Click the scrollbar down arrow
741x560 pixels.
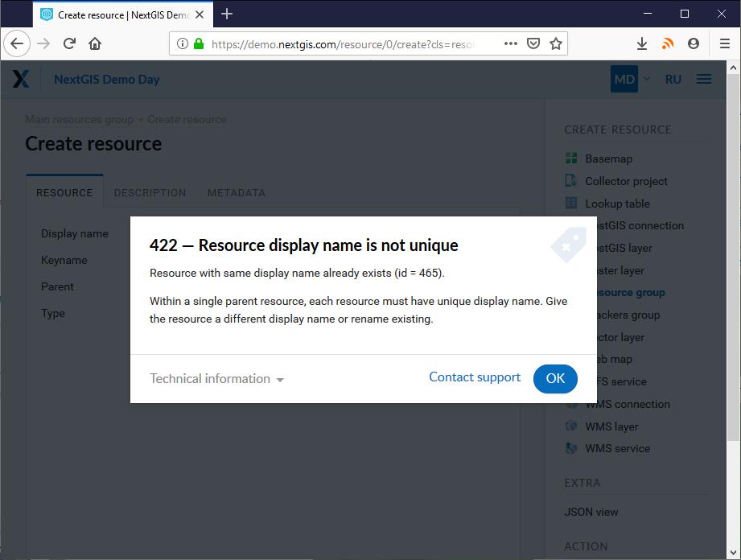(733, 553)
